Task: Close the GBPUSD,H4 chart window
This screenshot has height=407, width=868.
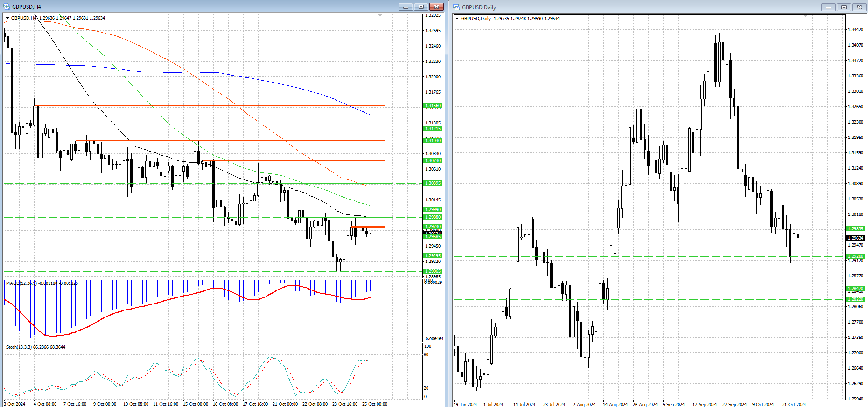Action: [x=436, y=7]
